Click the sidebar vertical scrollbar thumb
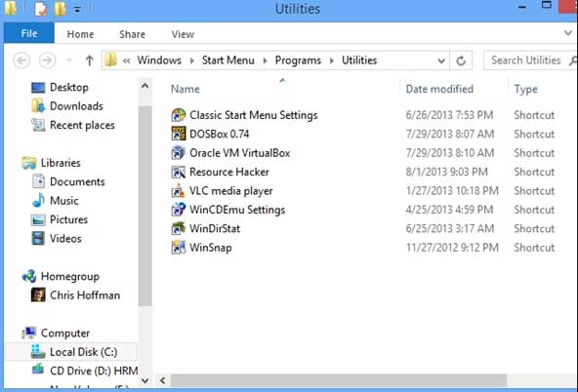This screenshot has height=392, width=578. pos(145,206)
